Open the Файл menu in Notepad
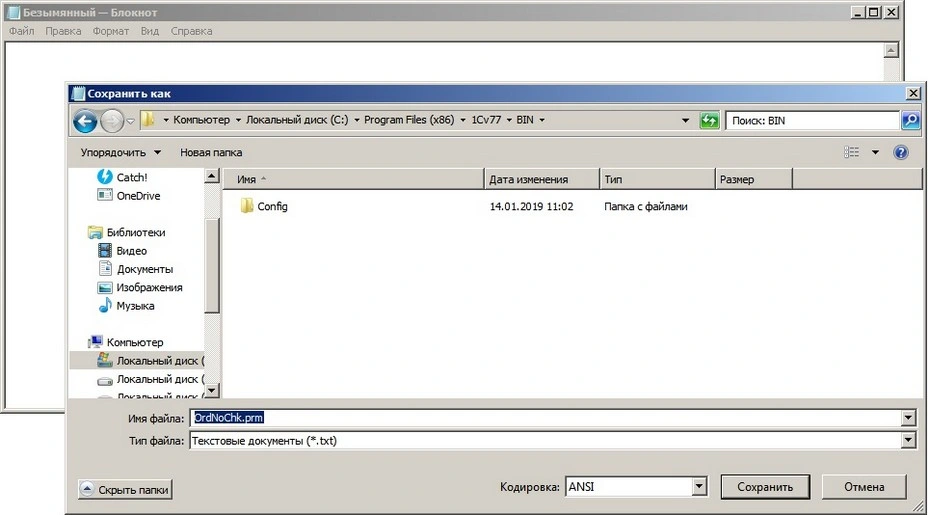 (x=21, y=31)
